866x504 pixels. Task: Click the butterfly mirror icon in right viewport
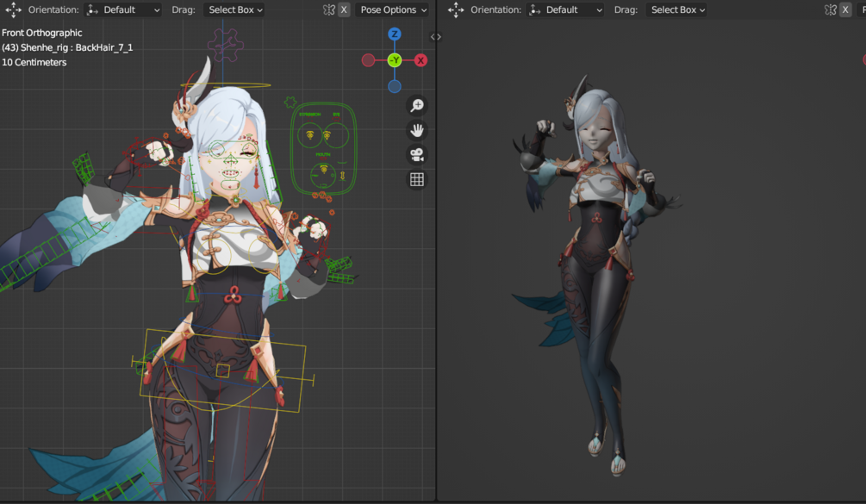click(x=831, y=9)
